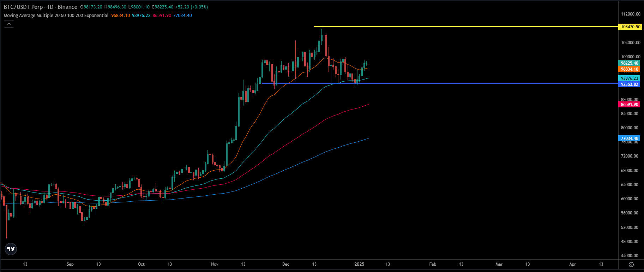
Task: Click the Nov label on time axis
Action: (215, 264)
